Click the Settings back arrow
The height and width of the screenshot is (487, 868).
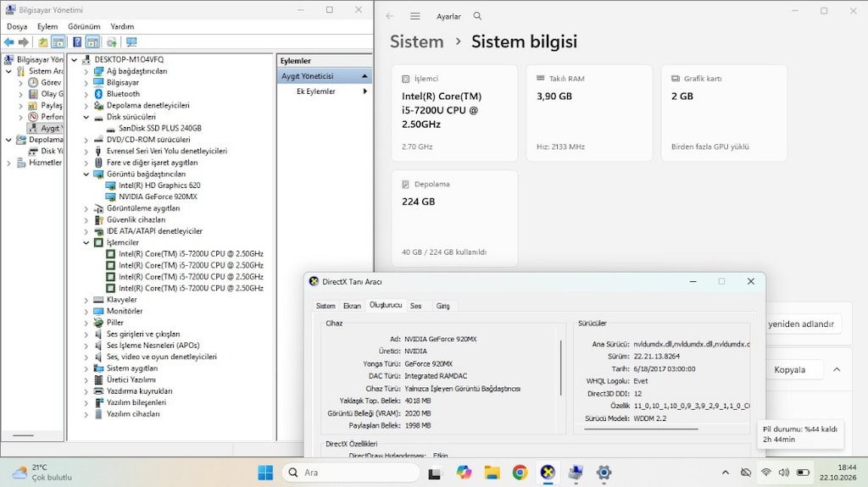click(390, 16)
